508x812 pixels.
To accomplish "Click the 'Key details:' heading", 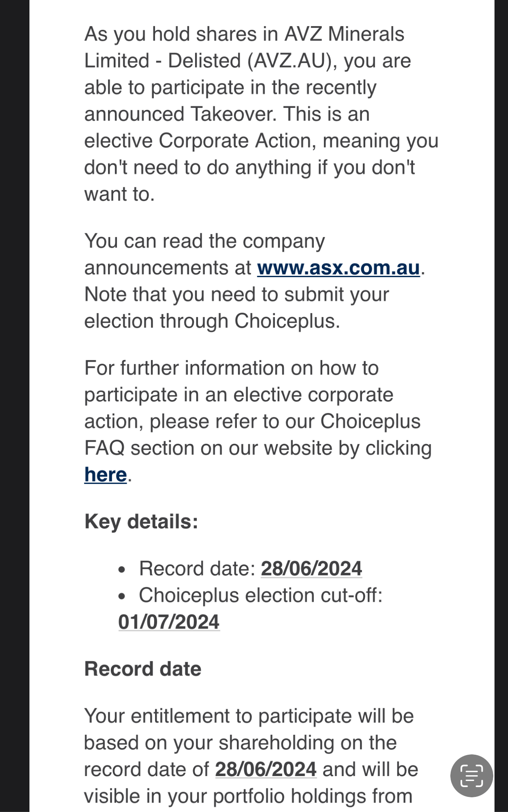I will click(141, 522).
